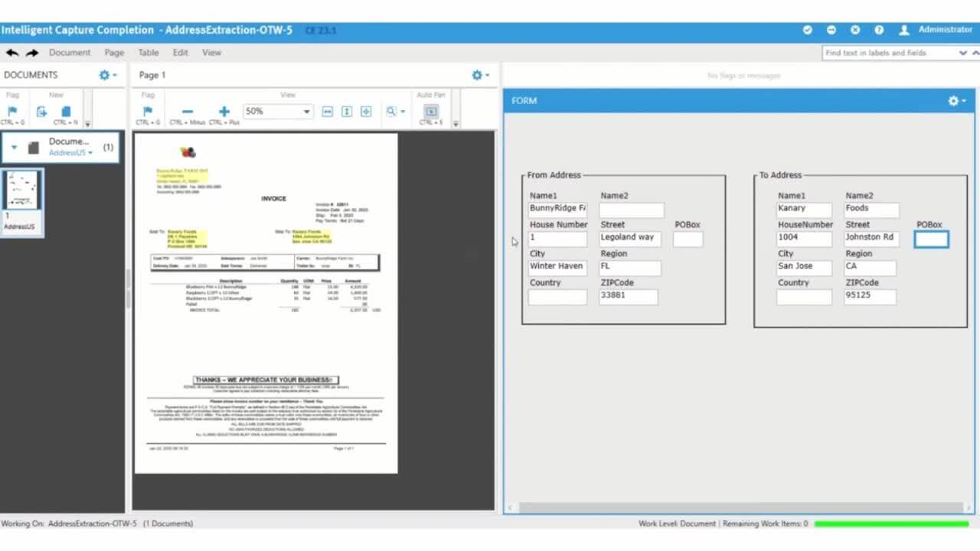The image size is (980, 551).
Task: Click the zoom out minus icon
Action: pos(188,112)
